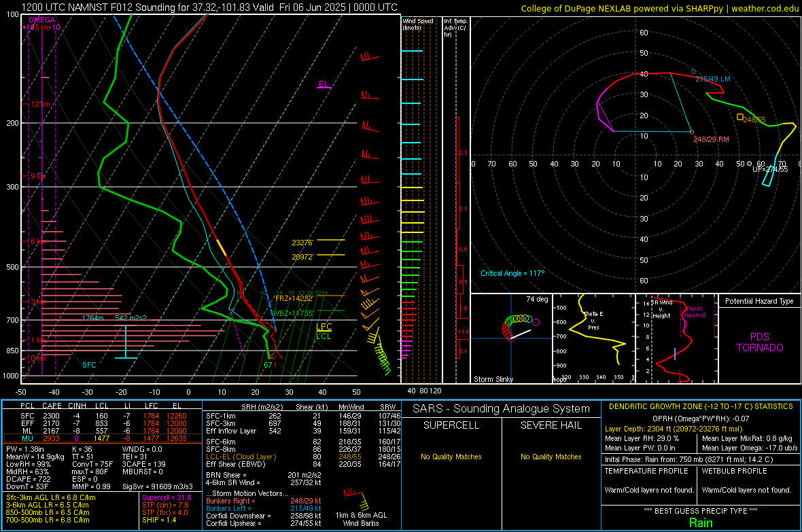Viewport: 802px width, 532px height.
Task: Click the Corfidi Downshear vector line
Action: pyautogui.click(x=264, y=516)
